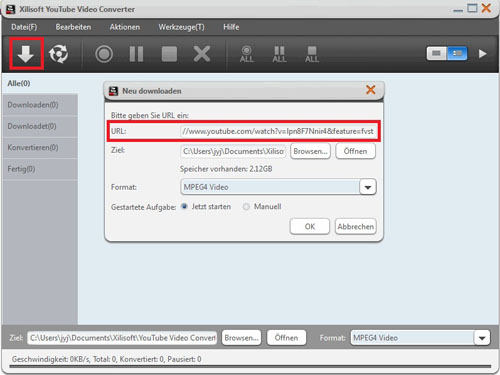The height and width of the screenshot is (375, 500).
Task: Click the Pause ALL icon
Action: [279, 54]
